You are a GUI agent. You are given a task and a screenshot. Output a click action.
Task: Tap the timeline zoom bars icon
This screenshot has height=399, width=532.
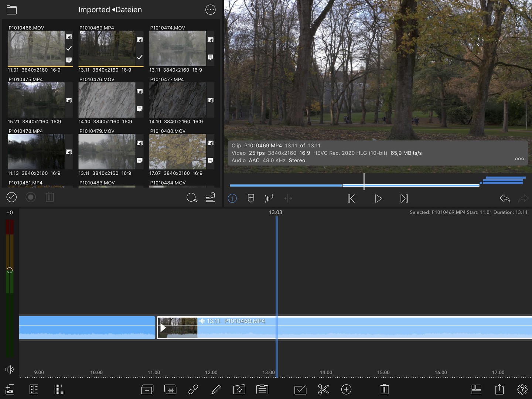click(x=59, y=389)
